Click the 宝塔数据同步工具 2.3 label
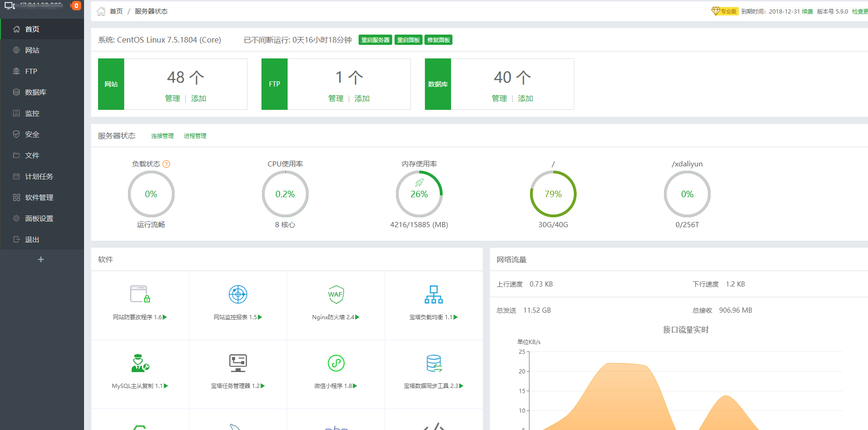This screenshot has height=430, width=868. pyautogui.click(x=433, y=386)
